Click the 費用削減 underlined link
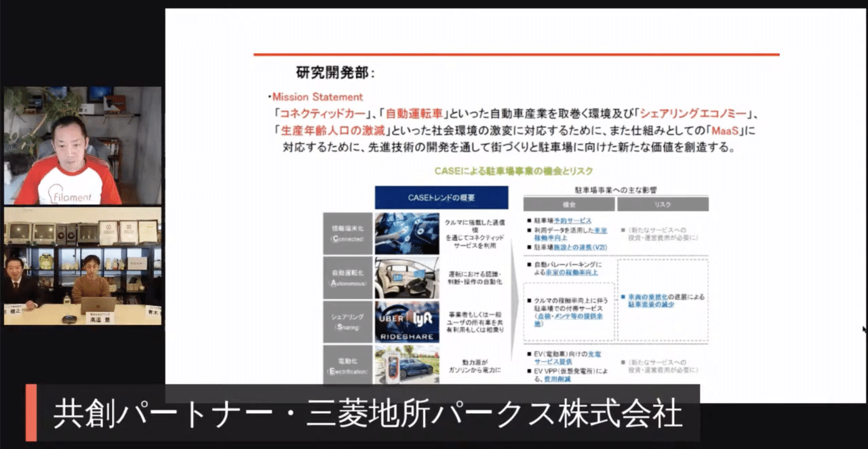The width and height of the screenshot is (868, 449). 557,380
